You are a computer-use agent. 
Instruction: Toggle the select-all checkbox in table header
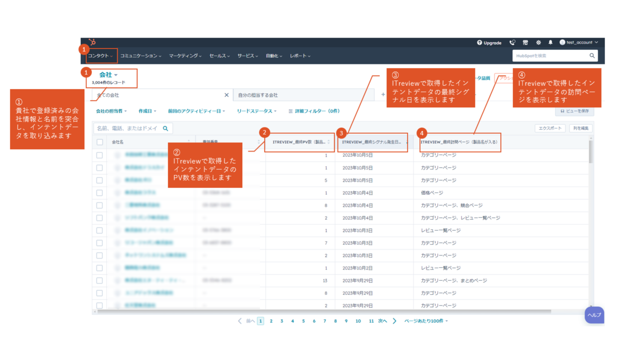[100, 143]
